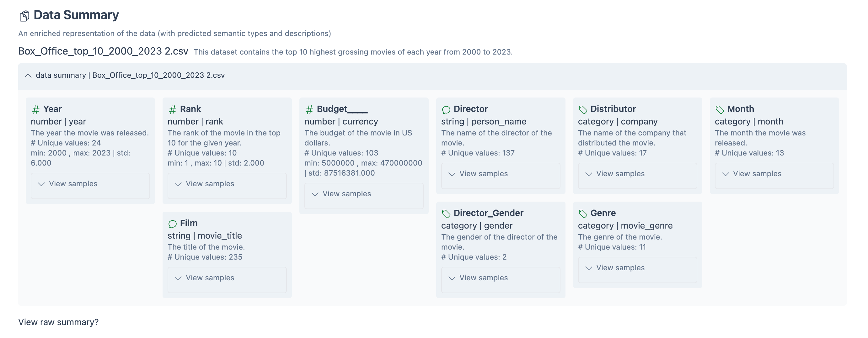
Task: Click the hash icon beside Budget
Action: [309, 109]
